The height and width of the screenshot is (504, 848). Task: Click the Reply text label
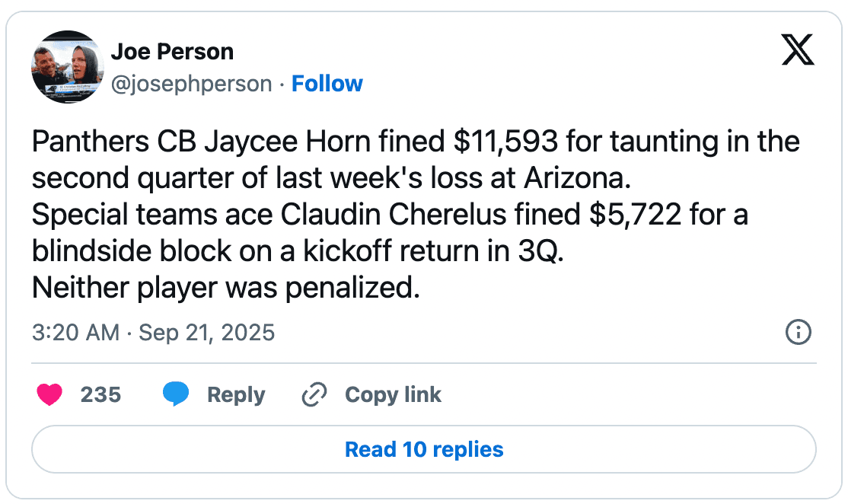[x=236, y=394]
